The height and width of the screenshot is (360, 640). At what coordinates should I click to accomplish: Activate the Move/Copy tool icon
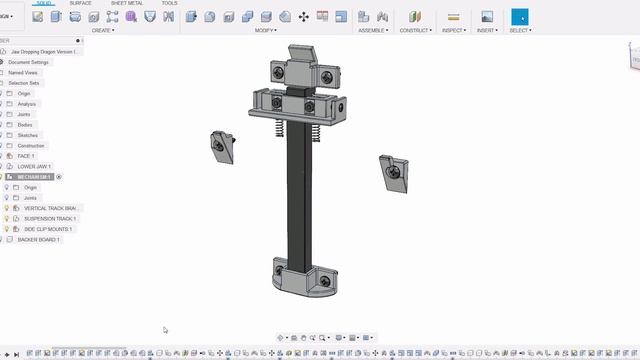[304, 17]
